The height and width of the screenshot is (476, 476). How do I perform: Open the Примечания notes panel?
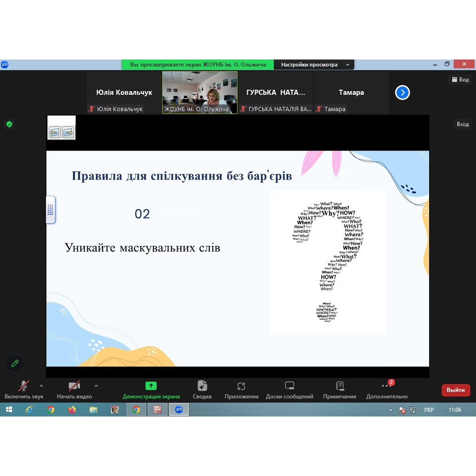pyautogui.click(x=340, y=386)
